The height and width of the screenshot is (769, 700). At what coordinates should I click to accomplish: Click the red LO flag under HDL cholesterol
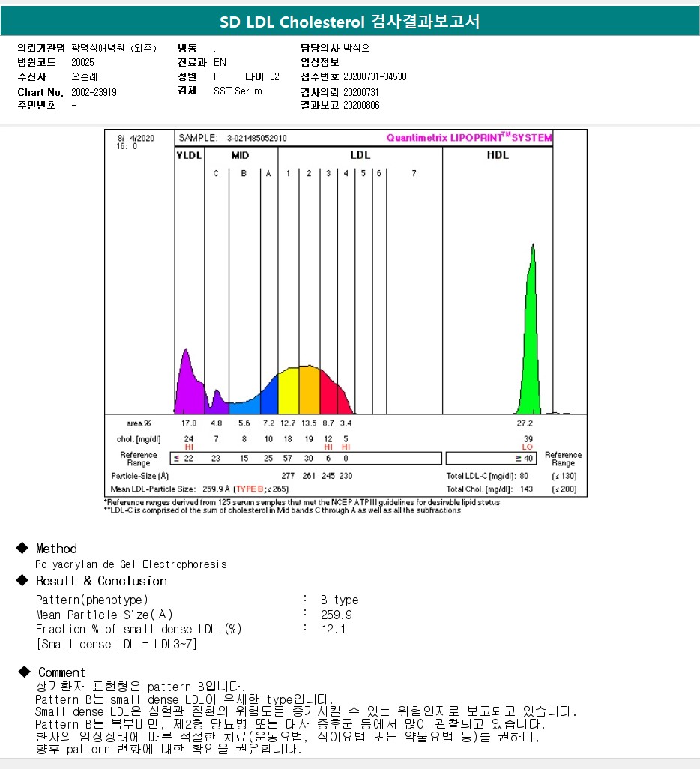528,447
